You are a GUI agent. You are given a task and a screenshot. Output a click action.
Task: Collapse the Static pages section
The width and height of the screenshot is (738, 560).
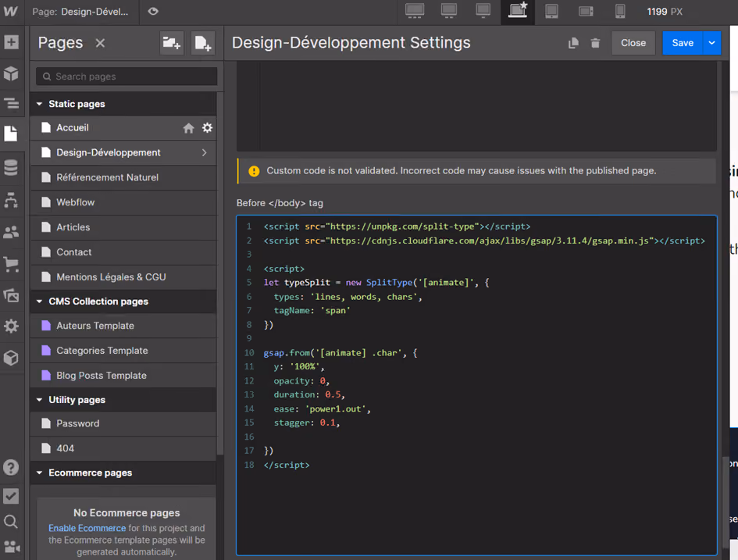[40, 104]
